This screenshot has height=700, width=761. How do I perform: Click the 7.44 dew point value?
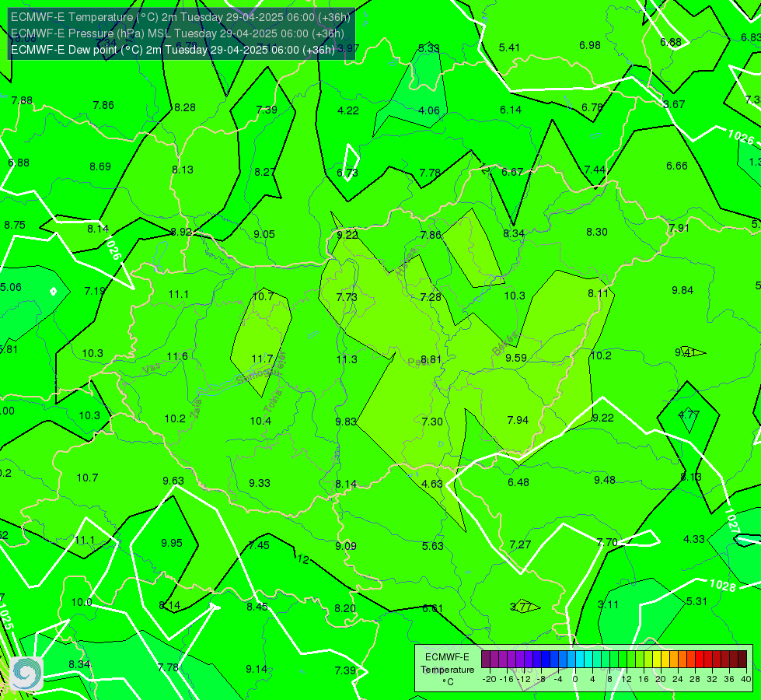point(595,170)
